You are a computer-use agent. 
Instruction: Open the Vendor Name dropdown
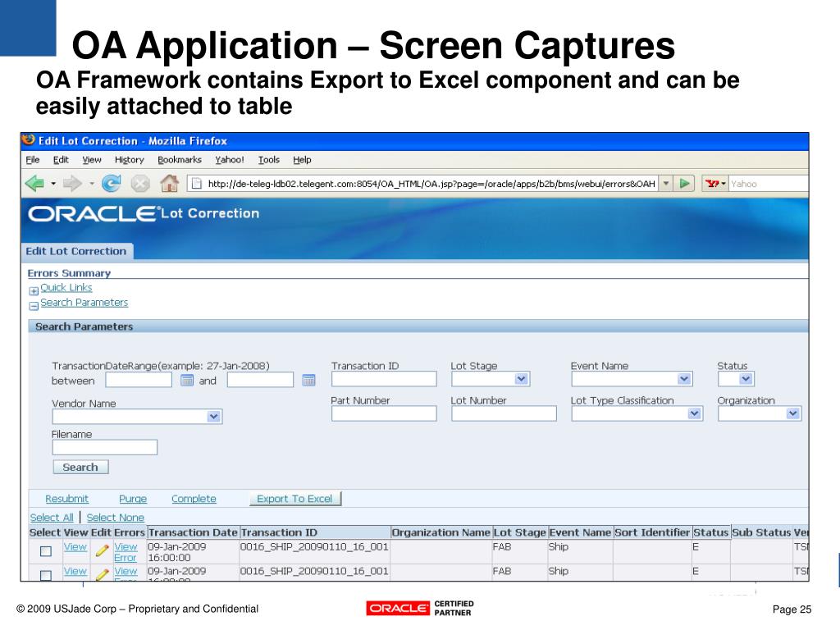coord(214,417)
